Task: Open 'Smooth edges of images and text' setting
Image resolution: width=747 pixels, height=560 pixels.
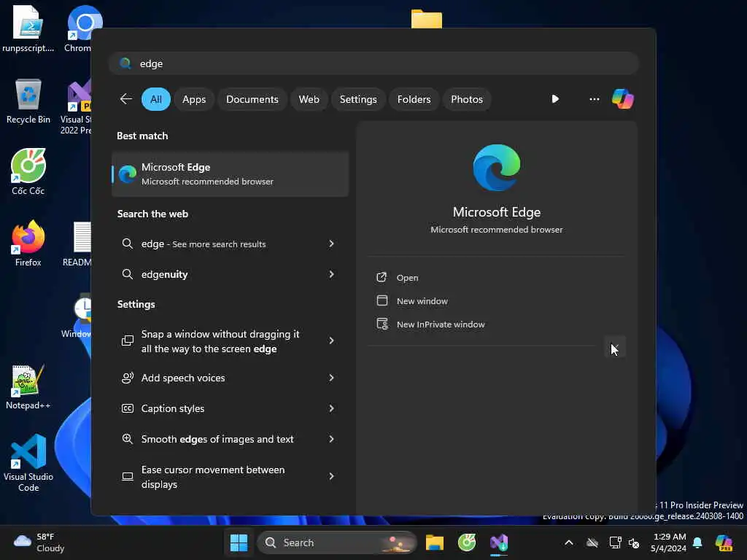Action: pyautogui.click(x=230, y=439)
